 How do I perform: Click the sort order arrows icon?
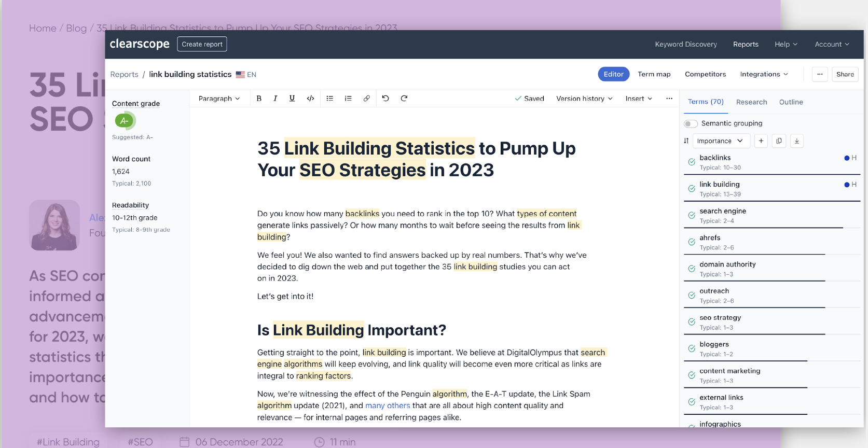pos(686,141)
